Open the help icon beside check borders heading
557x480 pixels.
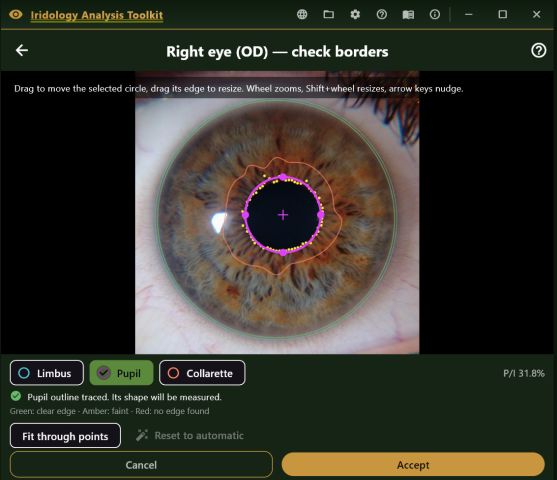tap(539, 50)
